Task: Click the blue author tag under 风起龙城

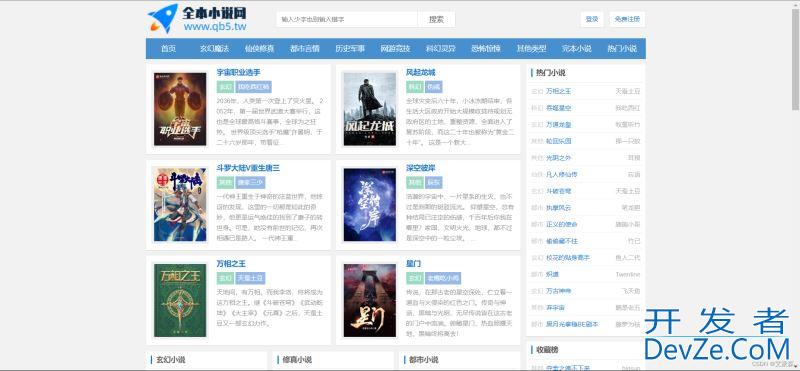Action: click(x=434, y=87)
